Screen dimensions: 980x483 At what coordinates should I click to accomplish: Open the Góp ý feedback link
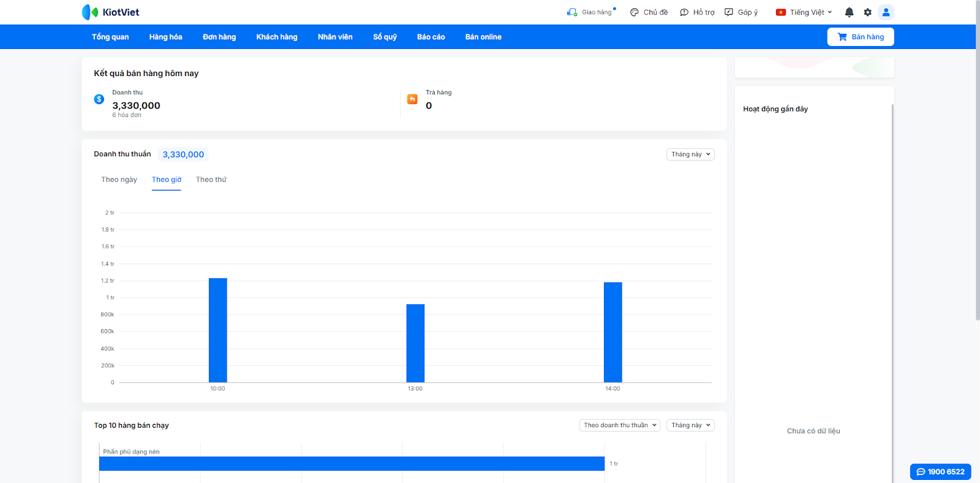tap(748, 12)
